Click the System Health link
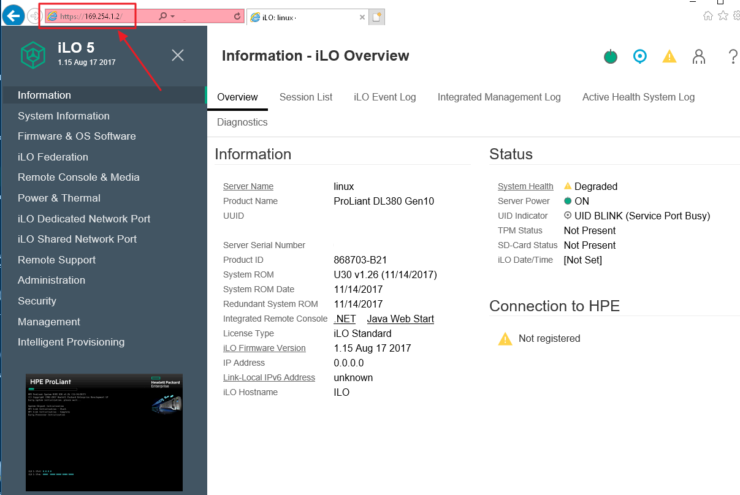The image size is (740, 495). pyautogui.click(x=525, y=186)
